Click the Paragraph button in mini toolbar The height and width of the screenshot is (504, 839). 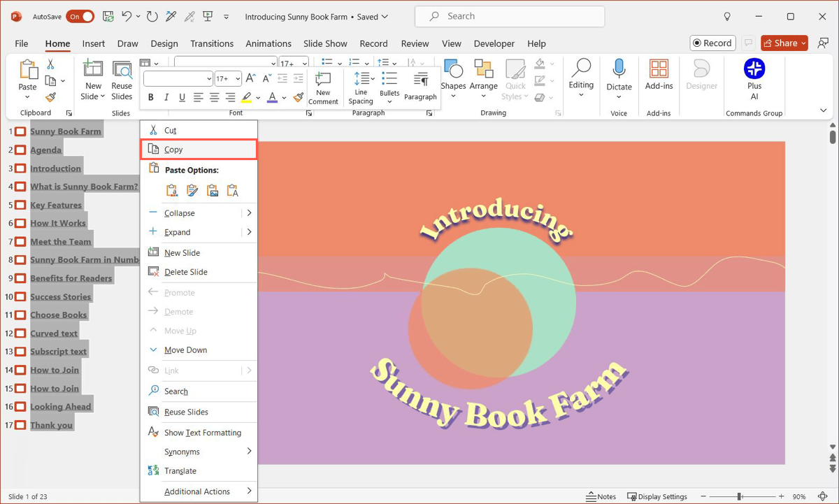point(420,87)
